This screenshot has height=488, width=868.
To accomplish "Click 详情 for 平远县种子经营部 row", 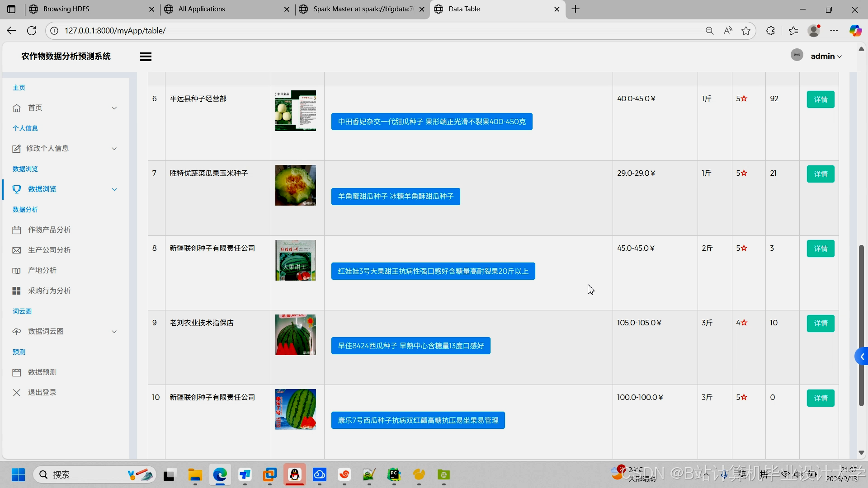I will pos(820,99).
